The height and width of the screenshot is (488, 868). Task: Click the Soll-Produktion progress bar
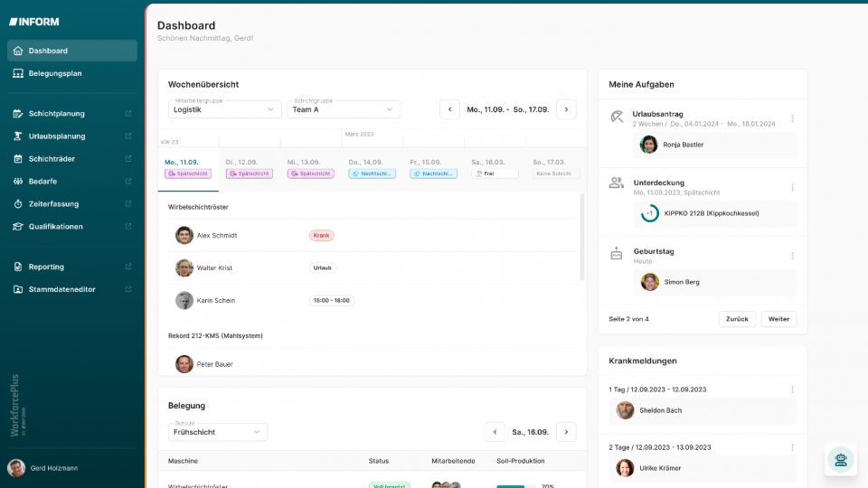tap(511, 486)
